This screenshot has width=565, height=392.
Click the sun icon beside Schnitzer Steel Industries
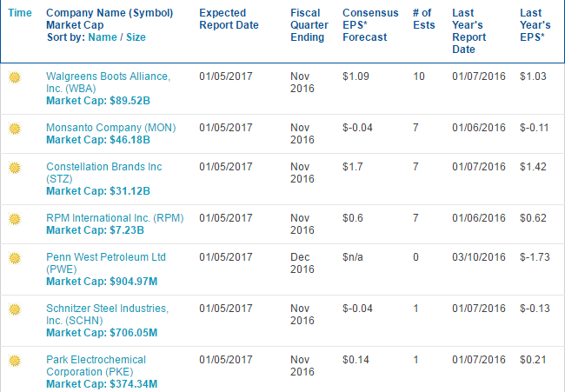point(15,309)
